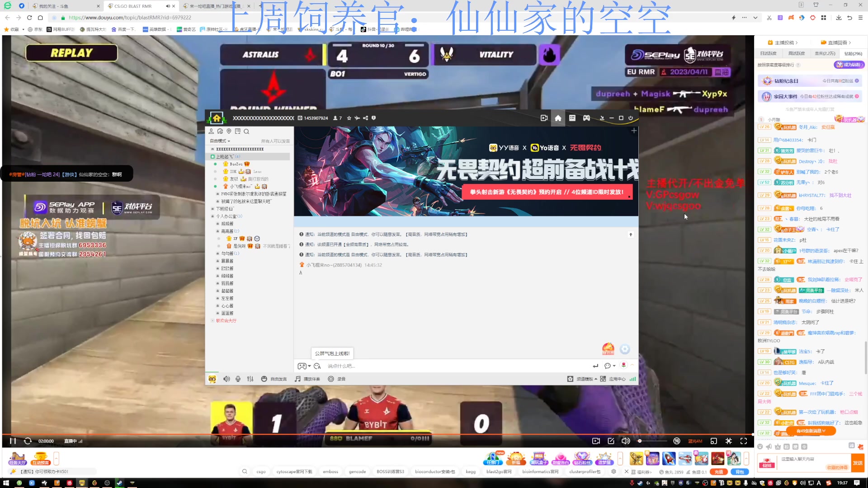Open 日活跃度 tab in right panel
This screenshot has height=488, width=868.
click(x=768, y=53)
